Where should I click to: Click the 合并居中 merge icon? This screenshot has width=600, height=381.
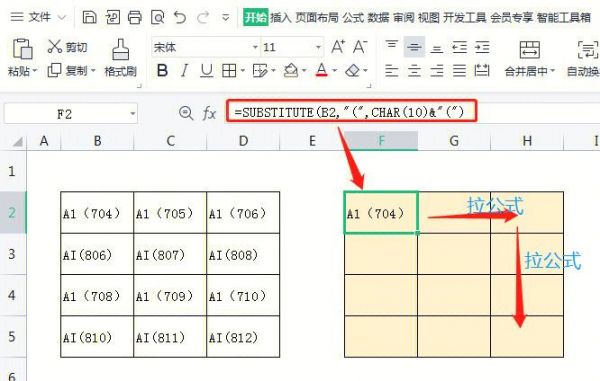(530, 50)
